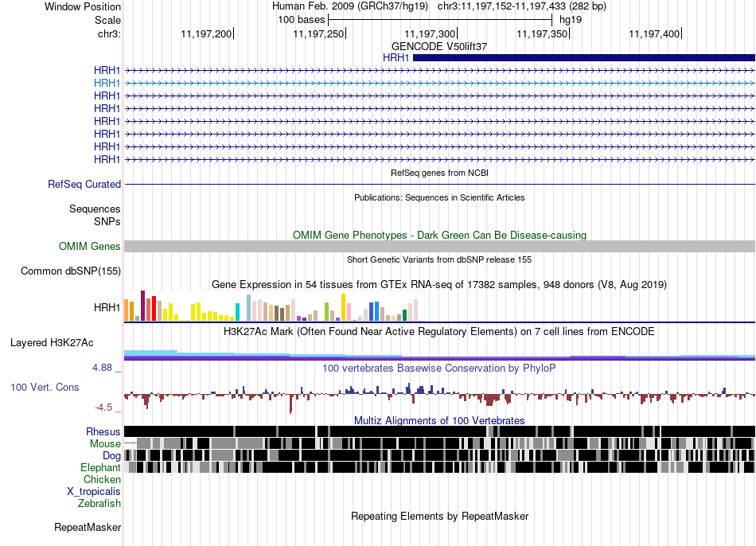Click the 'Dog' alignment label
The image size is (756, 546).
coord(111,456)
